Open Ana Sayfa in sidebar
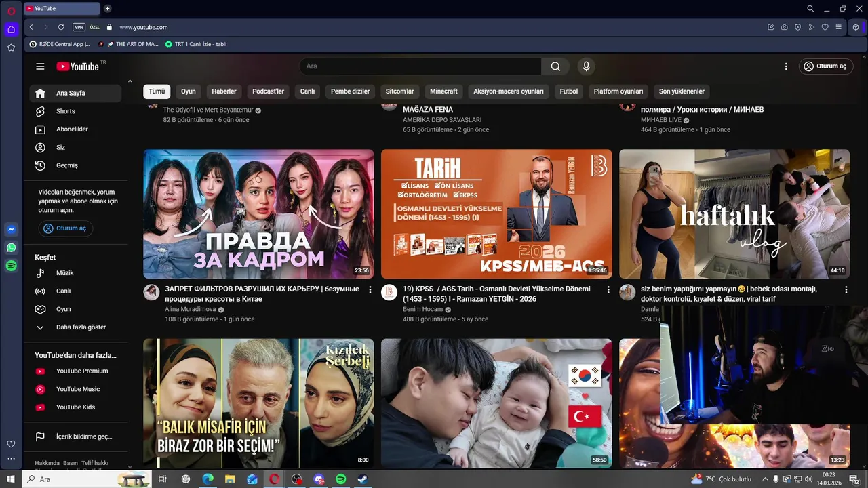The height and width of the screenshot is (488, 868). click(75, 94)
